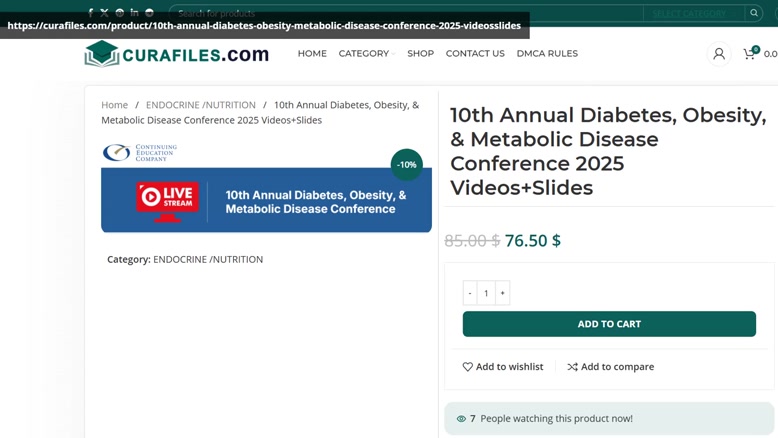Click the Curafiles.com logo
Screen dimensions: 778x438
(x=177, y=54)
